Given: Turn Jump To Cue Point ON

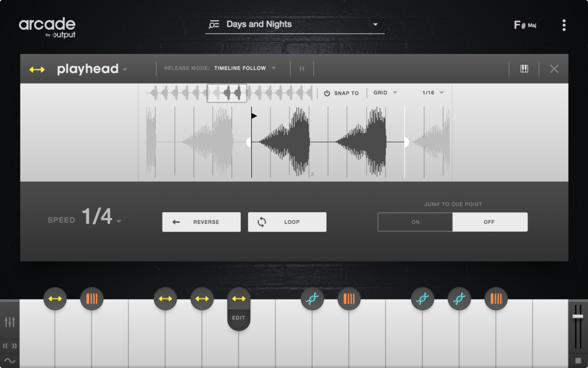Looking at the screenshot, I should tap(415, 221).
